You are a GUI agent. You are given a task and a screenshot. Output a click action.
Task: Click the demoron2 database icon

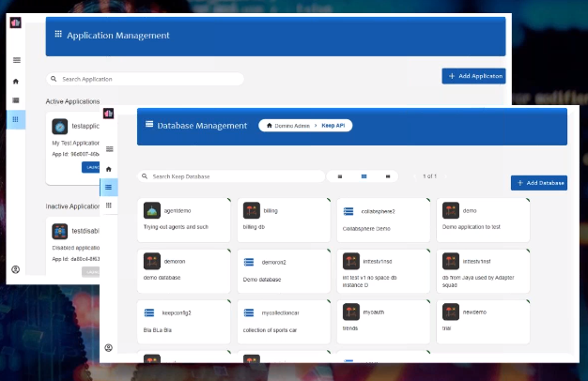[249, 262]
